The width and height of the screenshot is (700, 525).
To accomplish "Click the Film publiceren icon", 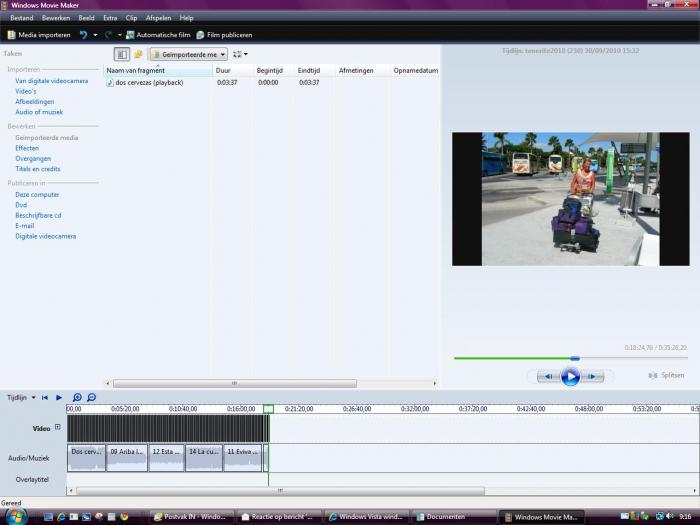I will (200, 35).
